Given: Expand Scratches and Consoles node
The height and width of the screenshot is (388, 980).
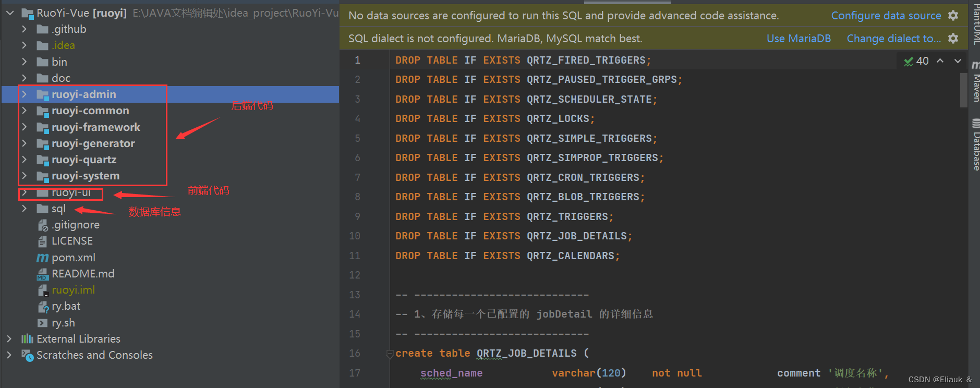Looking at the screenshot, I should (x=9, y=355).
